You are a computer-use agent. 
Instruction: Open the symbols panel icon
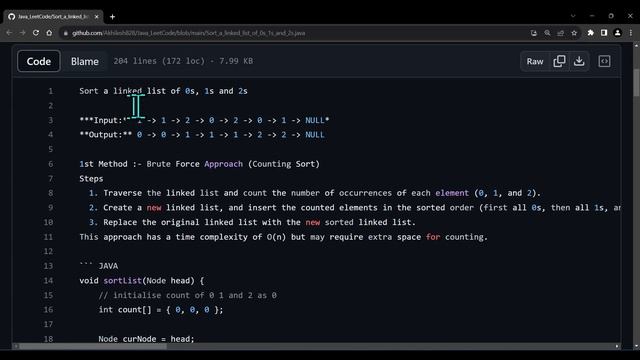click(x=604, y=61)
